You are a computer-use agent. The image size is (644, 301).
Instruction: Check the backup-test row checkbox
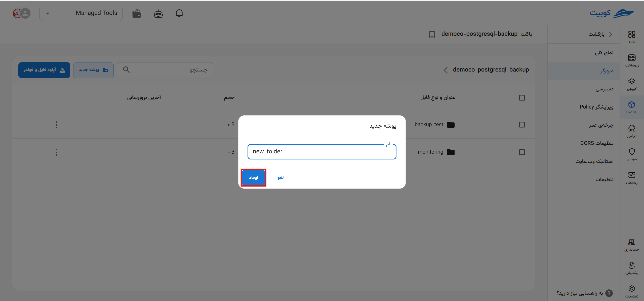pyautogui.click(x=522, y=125)
